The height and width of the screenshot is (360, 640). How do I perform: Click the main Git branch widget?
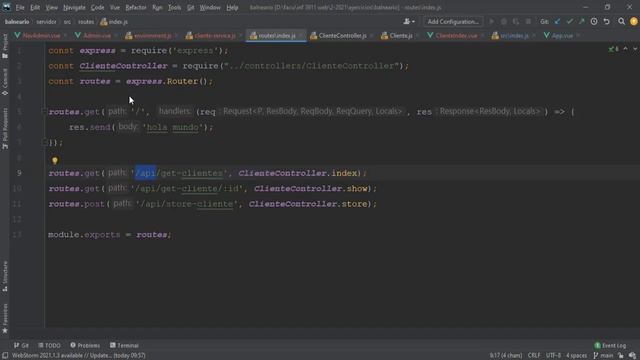(x=603, y=356)
